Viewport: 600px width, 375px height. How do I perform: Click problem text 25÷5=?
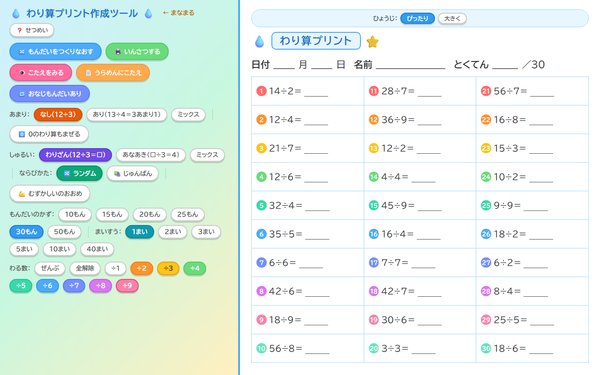(x=510, y=320)
